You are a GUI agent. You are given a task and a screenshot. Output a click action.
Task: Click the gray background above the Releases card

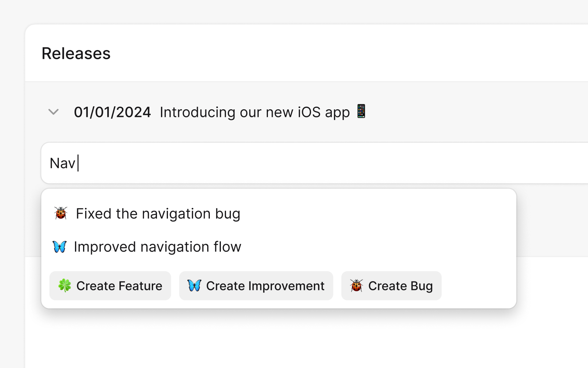(x=294, y=12)
